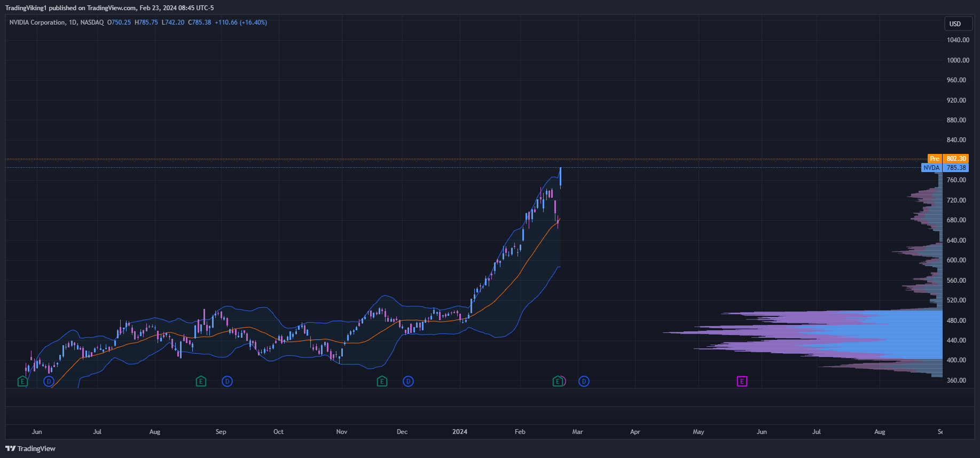Viewport: 980px width, 458px height.
Task: Click the 600.00 price axis label
Action: (957, 260)
